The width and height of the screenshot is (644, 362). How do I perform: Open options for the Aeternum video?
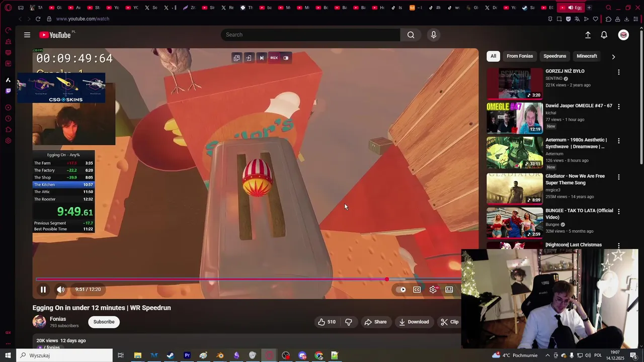[619, 141]
